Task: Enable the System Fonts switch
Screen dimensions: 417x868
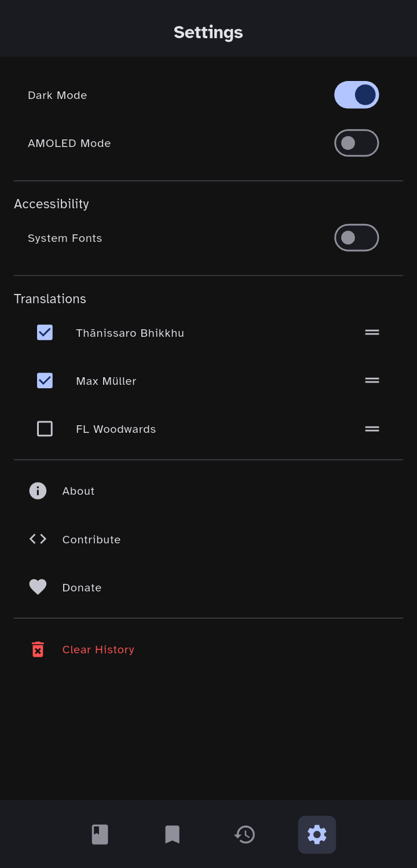Action: pyautogui.click(x=356, y=238)
